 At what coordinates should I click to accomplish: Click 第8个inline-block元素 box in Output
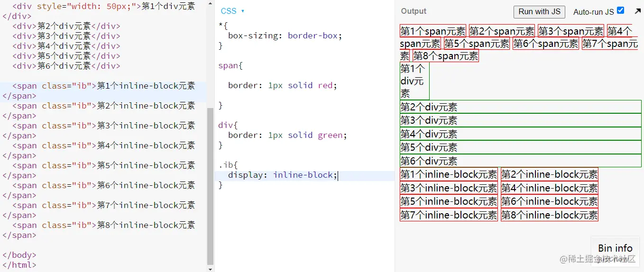549,215
